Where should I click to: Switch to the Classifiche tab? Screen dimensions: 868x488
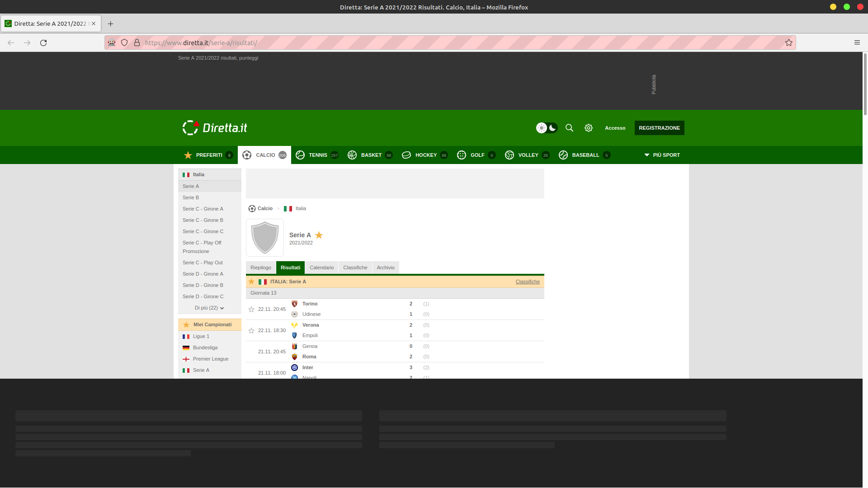point(355,267)
